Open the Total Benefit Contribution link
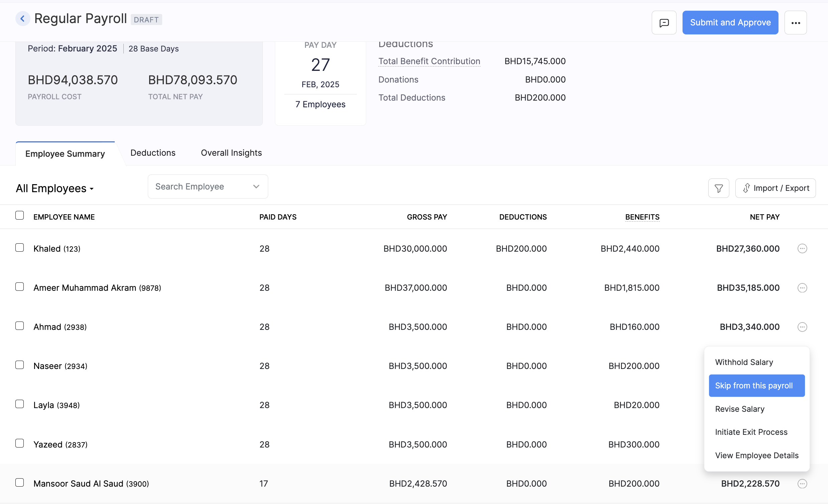The height and width of the screenshot is (504, 828). pyautogui.click(x=429, y=61)
